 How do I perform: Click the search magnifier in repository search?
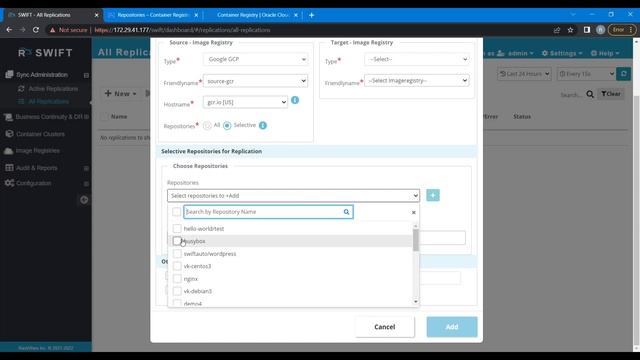point(346,212)
